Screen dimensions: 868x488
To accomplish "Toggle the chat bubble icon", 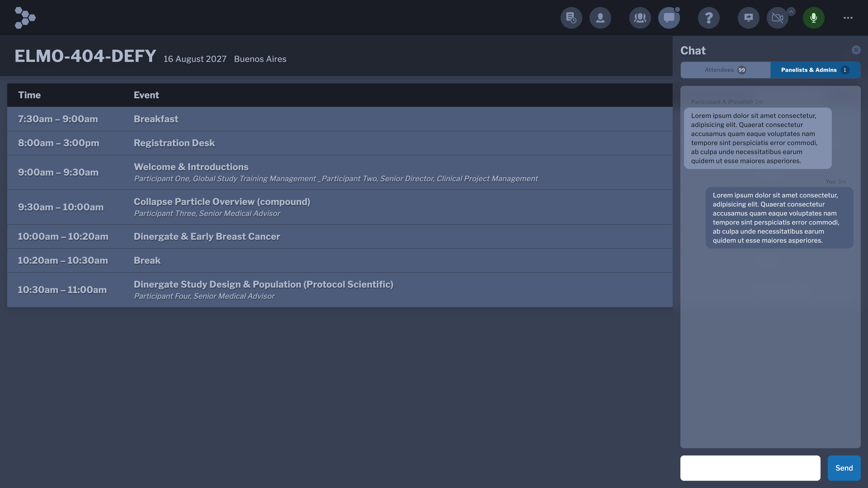I will click(x=669, y=18).
